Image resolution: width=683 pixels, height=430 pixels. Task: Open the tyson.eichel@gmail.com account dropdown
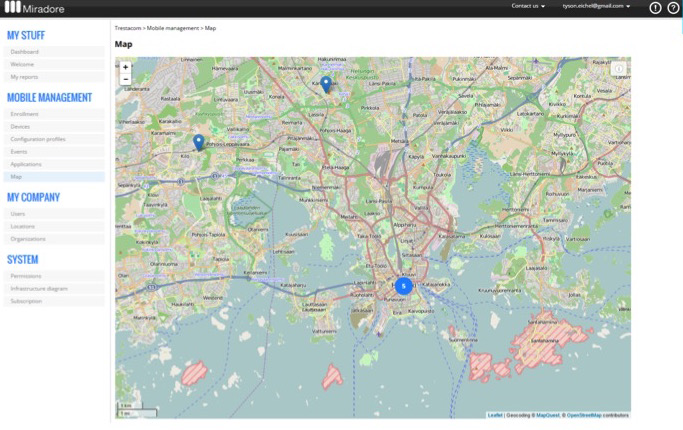tap(596, 6)
